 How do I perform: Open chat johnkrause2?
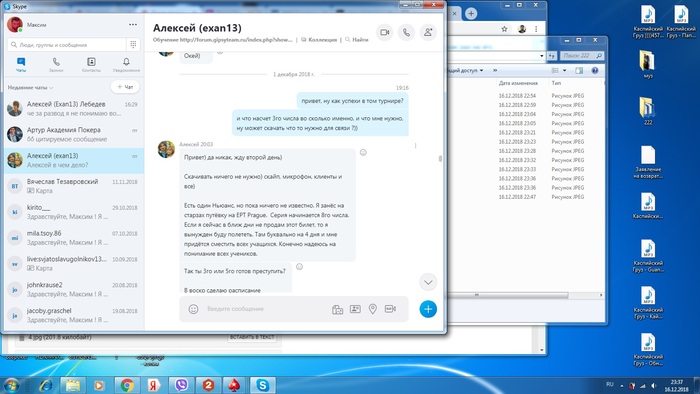(74, 290)
